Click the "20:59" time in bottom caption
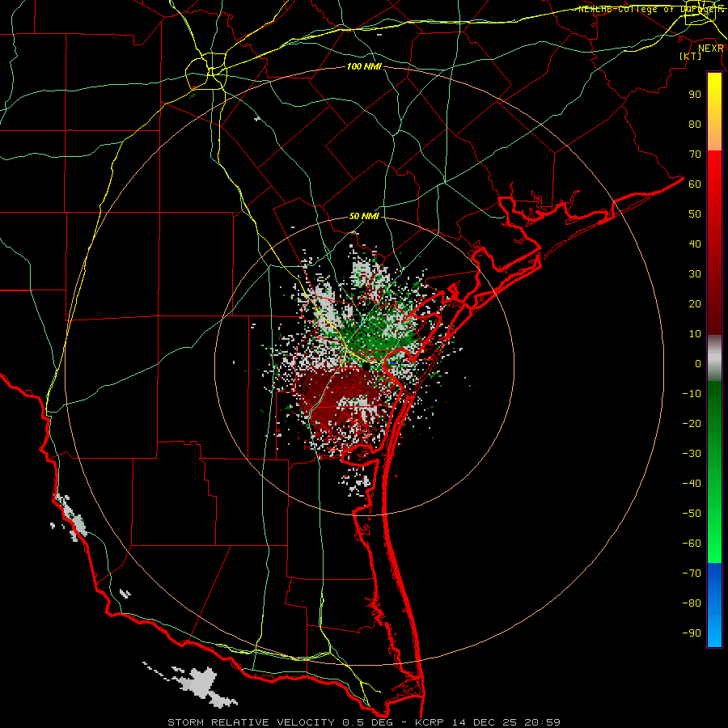728x728 pixels. pos(542,722)
